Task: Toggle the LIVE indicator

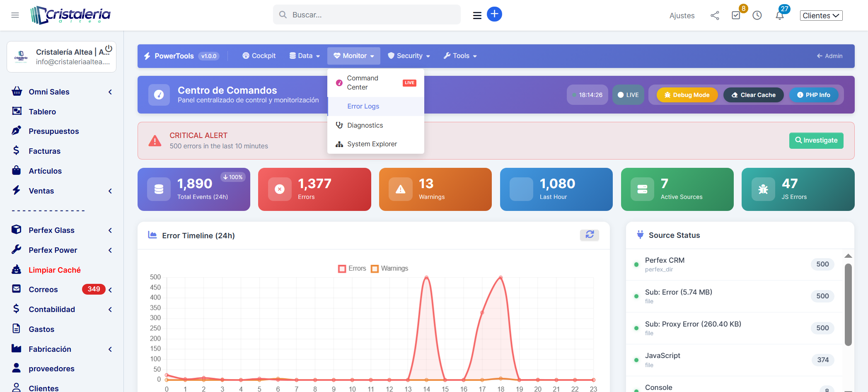Action: [x=628, y=95]
